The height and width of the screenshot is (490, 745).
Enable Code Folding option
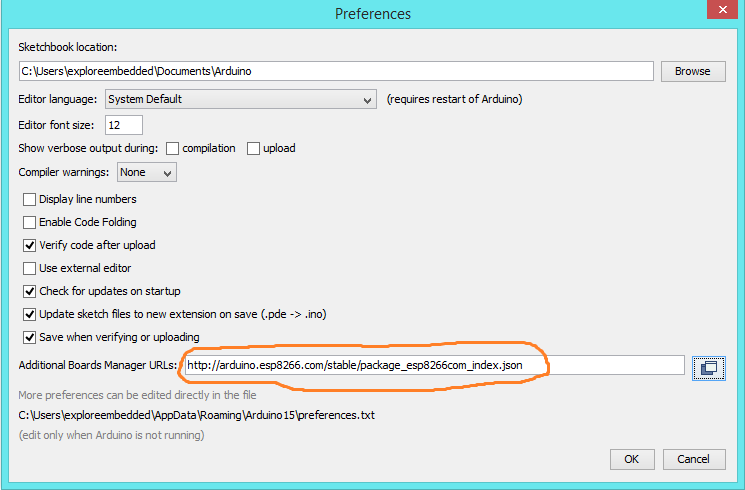point(30,222)
